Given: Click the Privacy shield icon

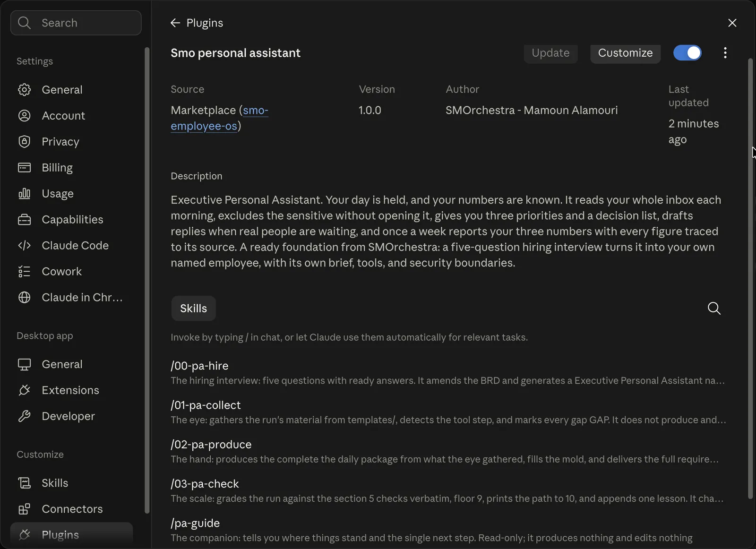Looking at the screenshot, I should [24, 142].
